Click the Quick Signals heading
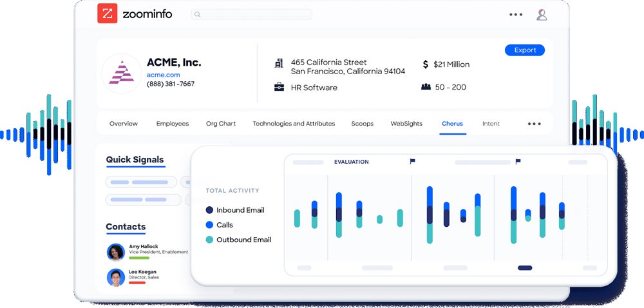 click(135, 160)
